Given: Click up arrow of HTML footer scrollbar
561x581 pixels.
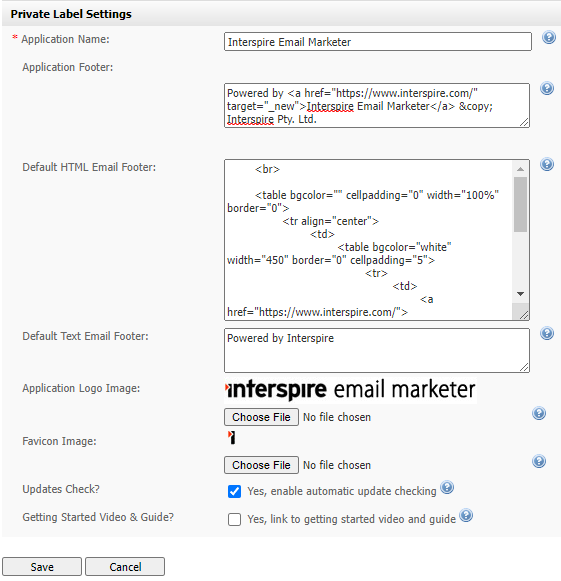Looking at the screenshot, I should tap(520, 169).
